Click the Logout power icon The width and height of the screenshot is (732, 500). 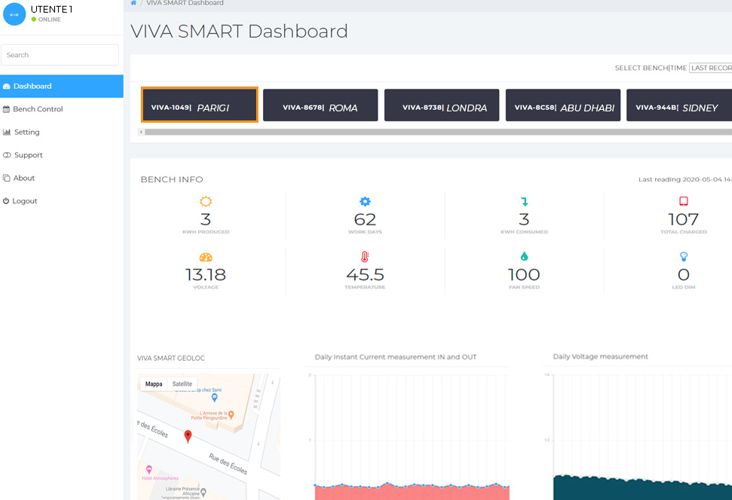pos(6,201)
